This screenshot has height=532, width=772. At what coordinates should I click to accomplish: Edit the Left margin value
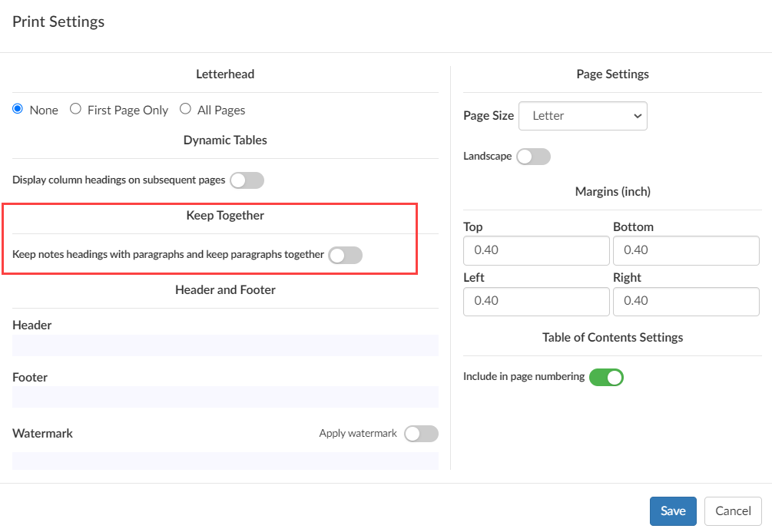coord(536,301)
